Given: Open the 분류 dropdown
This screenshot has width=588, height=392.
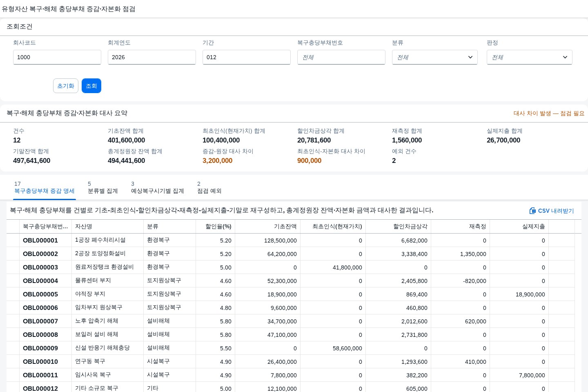Looking at the screenshot, I should point(435,57).
